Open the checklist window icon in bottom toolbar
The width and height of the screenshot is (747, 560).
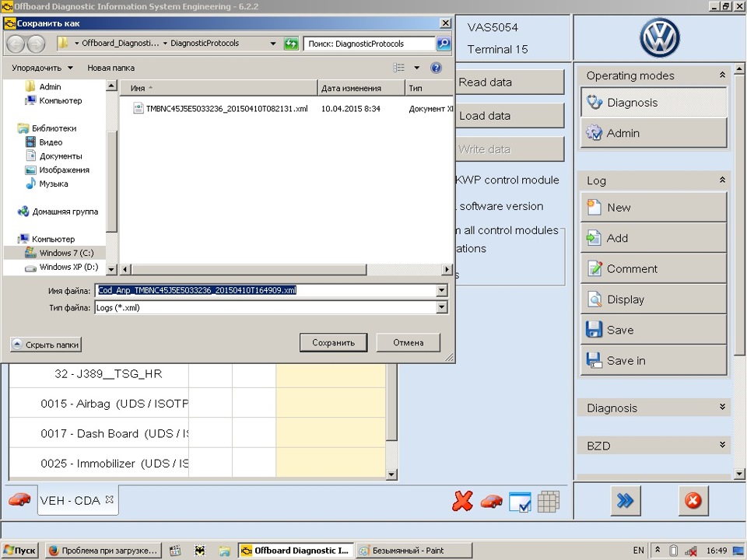point(520,502)
